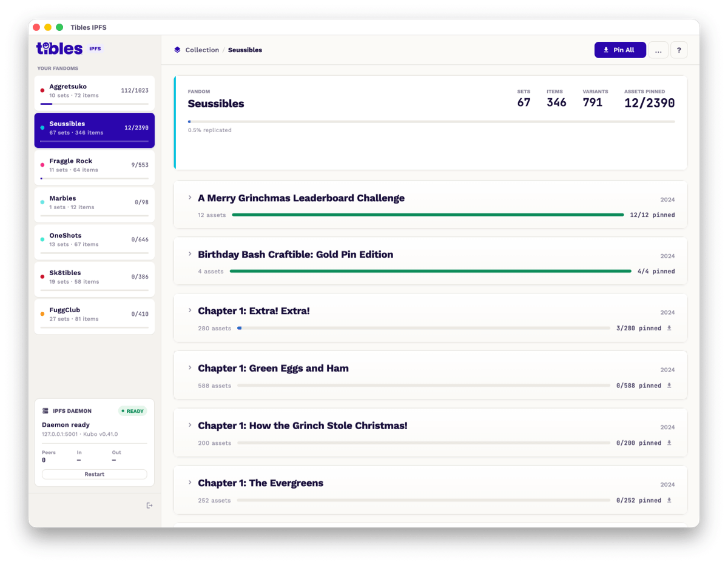Screen dimensions: 728x565
Task: Click the Tibles logo in sidebar
Action: coord(59,48)
